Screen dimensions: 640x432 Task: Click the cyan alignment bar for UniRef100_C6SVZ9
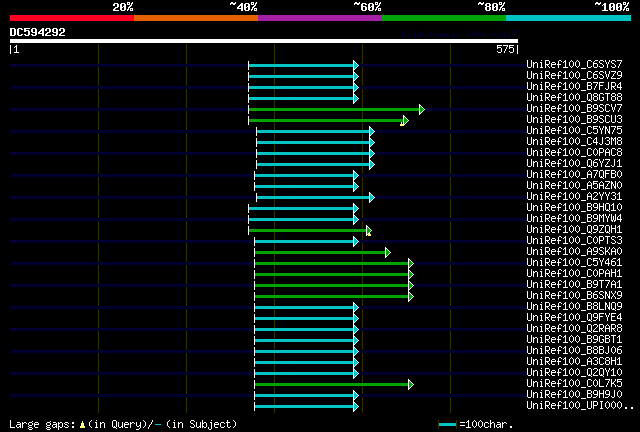(x=301, y=76)
